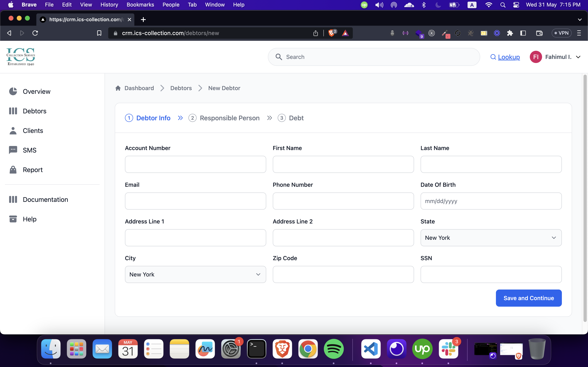Click the Report bag icon in sidebar
This screenshot has height=367, width=588.
[13, 170]
